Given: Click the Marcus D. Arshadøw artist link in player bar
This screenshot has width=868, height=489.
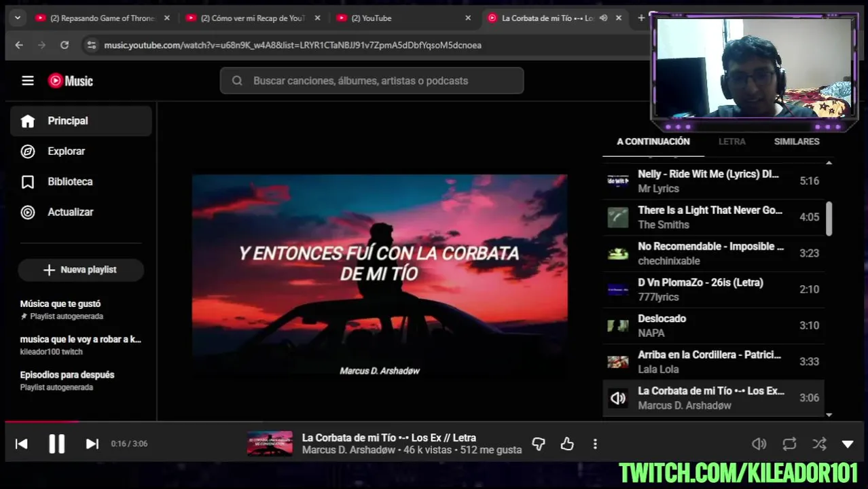Looking at the screenshot, I should click(348, 450).
